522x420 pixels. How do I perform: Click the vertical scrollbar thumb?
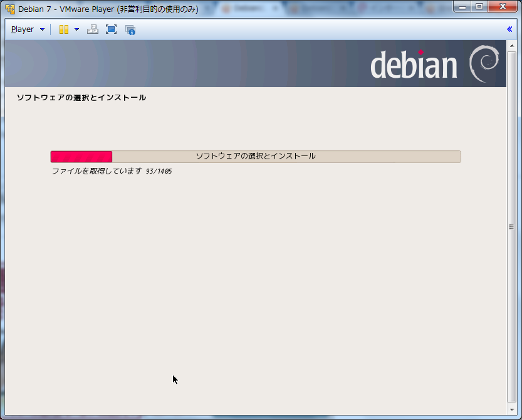[511, 227]
